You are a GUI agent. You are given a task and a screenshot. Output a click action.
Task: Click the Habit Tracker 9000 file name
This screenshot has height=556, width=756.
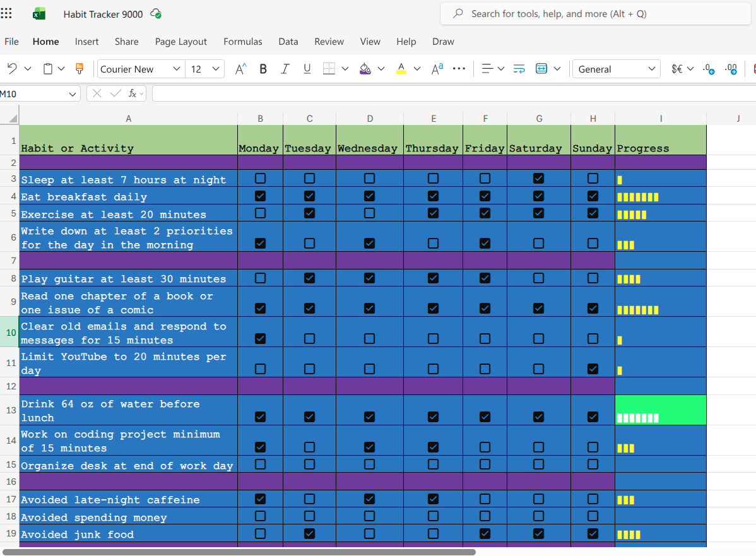click(103, 14)
